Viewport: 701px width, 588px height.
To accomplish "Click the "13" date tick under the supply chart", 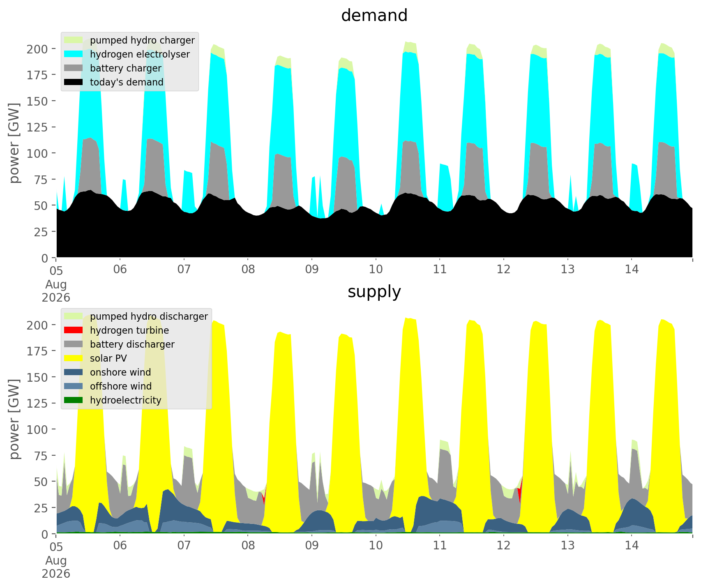I will [567, 546].
